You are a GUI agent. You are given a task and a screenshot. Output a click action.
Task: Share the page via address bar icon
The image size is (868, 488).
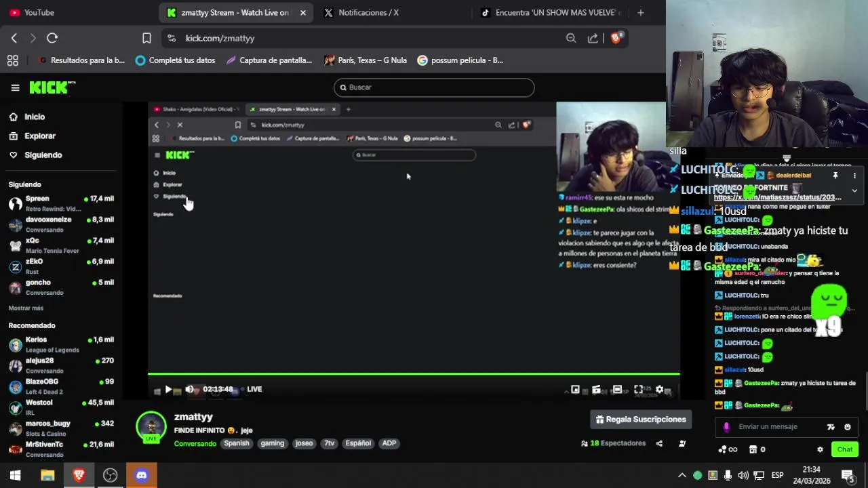click(x=593, y=38)
